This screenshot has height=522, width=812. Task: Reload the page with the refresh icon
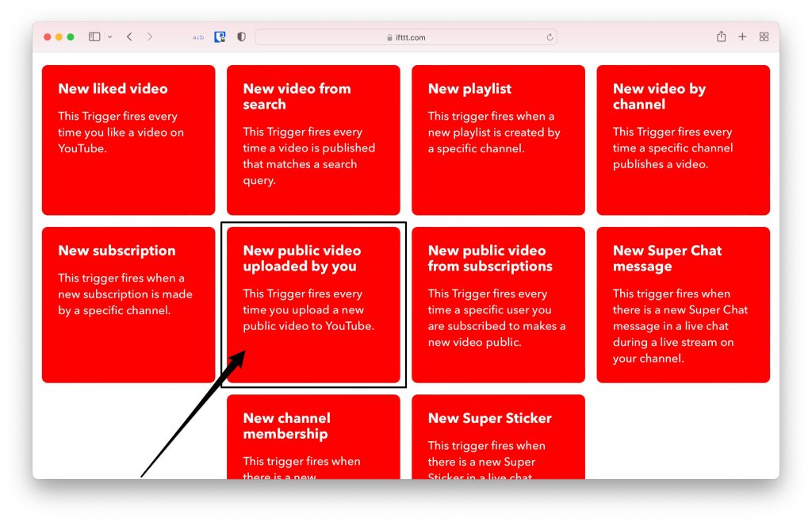click(x=550, y=37)
